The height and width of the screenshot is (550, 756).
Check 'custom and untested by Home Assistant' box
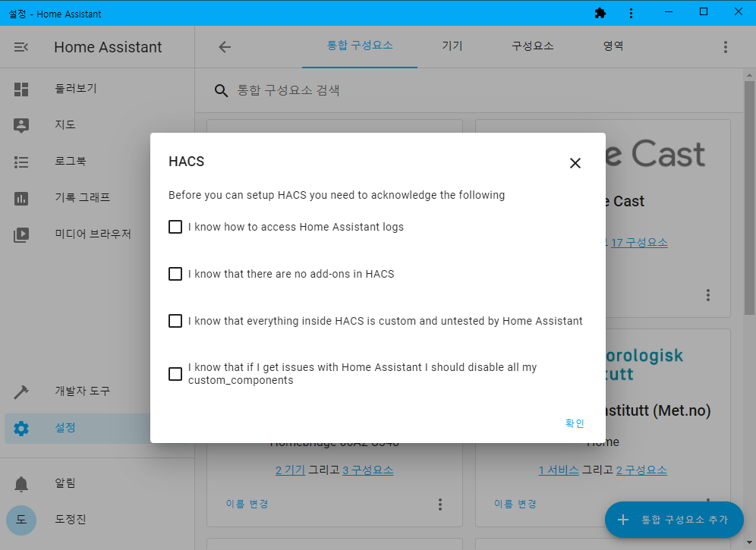(x=175, y=321)
